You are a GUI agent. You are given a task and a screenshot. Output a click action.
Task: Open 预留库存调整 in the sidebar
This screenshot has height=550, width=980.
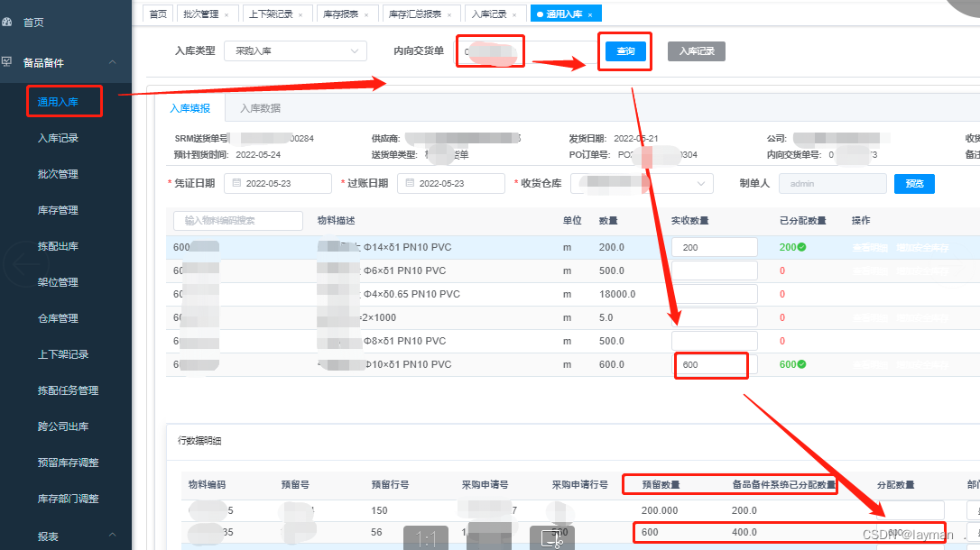click(68, 463)
